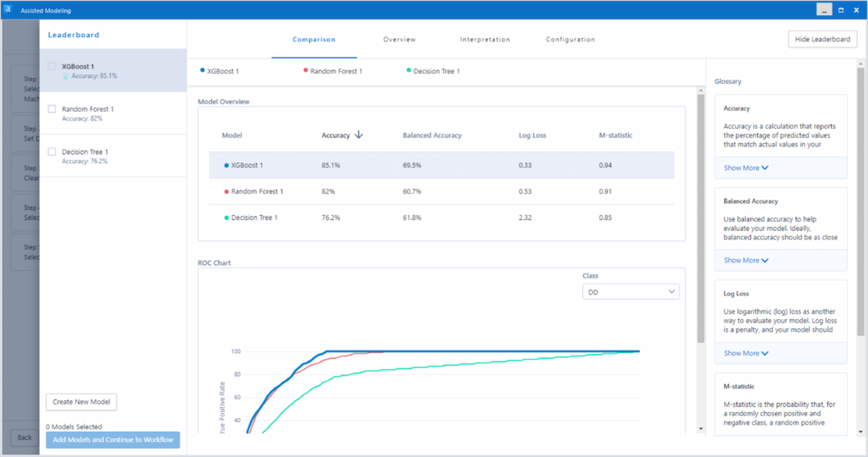Viewport: 868px width, 457px height.
Task: Click the Create New Model button
Action: click(81, 402)
